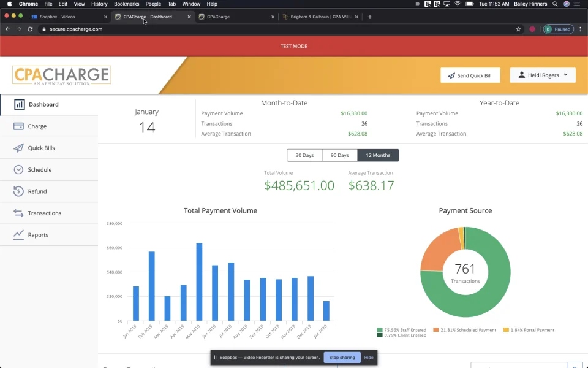
Task: Select the 30 Days range
Action: click(x=304, y=155)
